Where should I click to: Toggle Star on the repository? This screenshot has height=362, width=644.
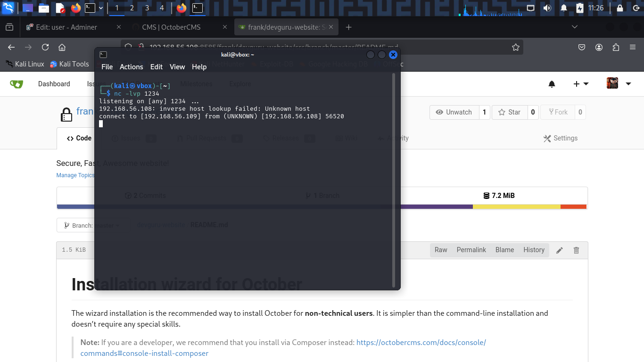tap(509, 112)
